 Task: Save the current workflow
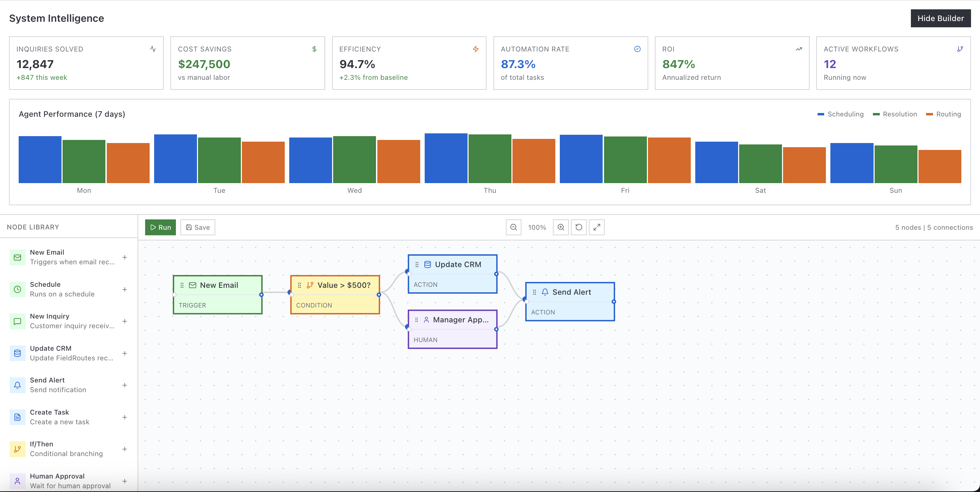[x=197, y=227]
